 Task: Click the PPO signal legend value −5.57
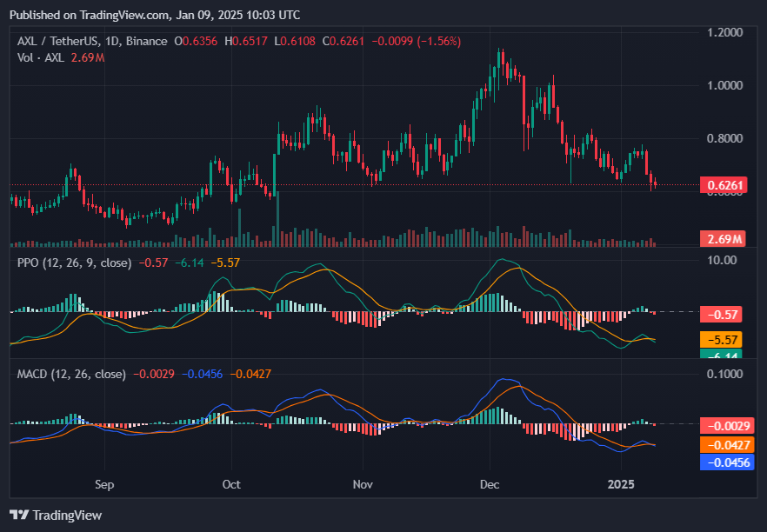(x=225, y=263)
